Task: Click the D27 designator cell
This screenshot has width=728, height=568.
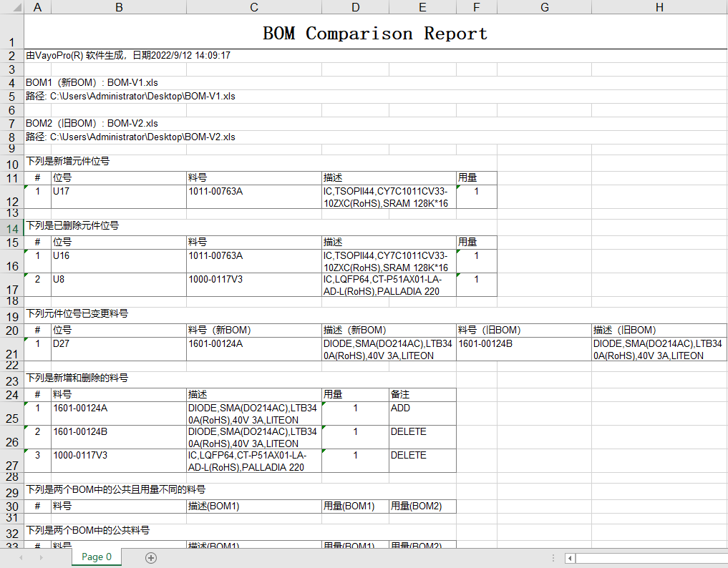Action: click(118, 344)
